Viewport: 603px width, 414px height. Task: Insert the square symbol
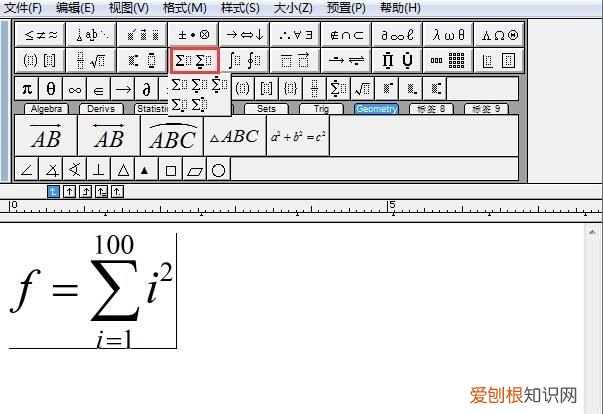170,169
